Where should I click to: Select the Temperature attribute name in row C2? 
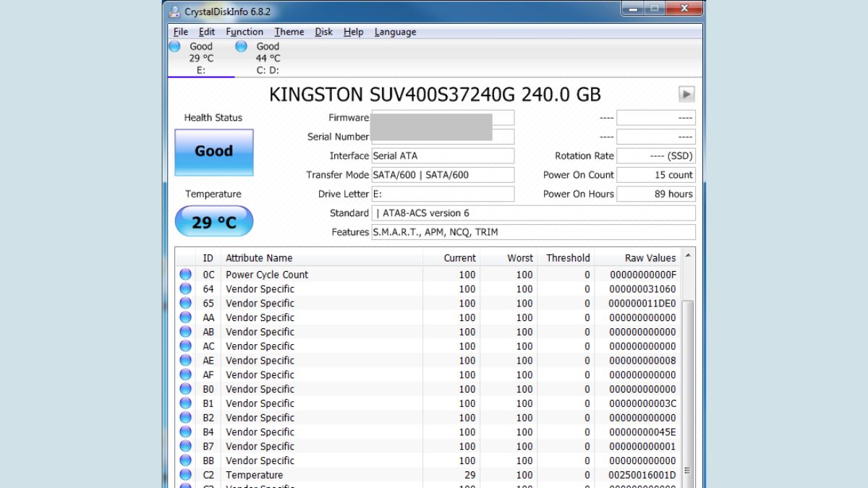(254, 475)
